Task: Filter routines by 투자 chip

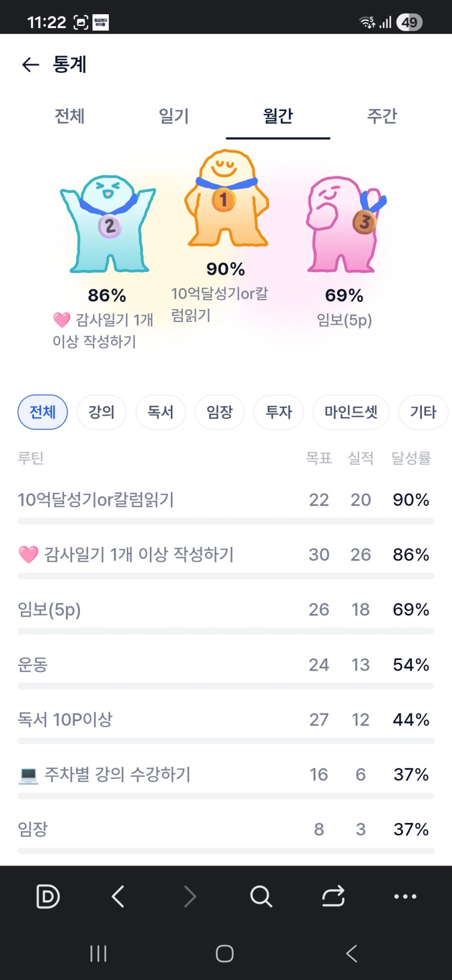Action: pyautogui.click(x=279, y=412)
